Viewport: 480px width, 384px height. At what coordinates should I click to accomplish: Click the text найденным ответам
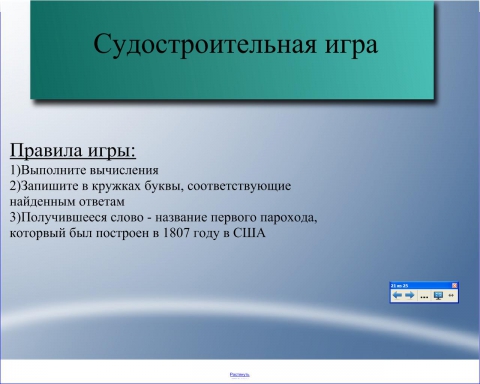coord(67,202)
